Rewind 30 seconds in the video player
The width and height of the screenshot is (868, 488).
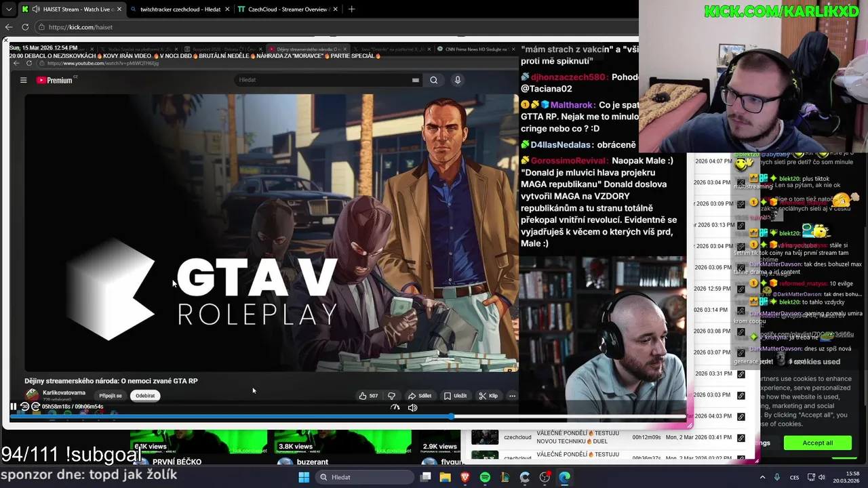[x=24, y=407]
